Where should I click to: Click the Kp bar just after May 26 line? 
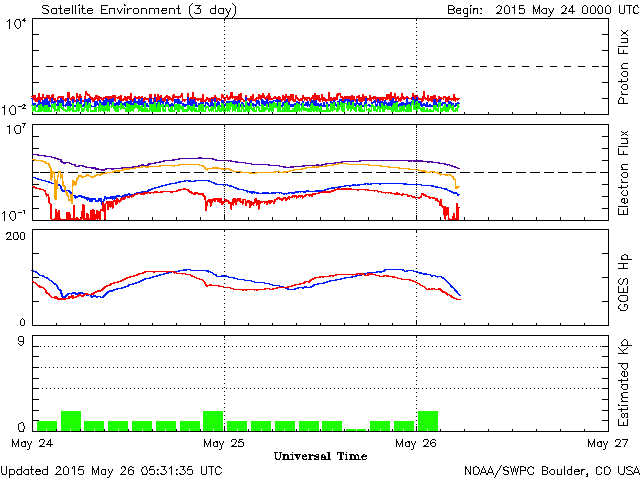click(x=428, y=421)
